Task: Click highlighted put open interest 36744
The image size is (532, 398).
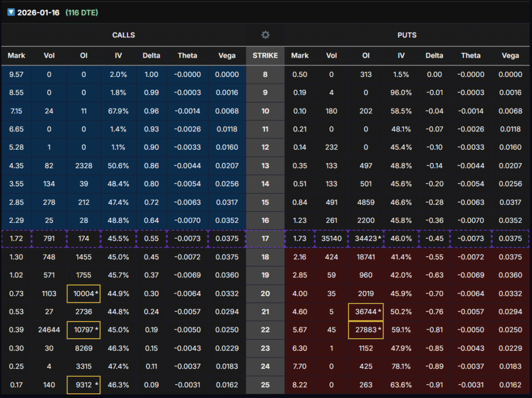Action: 366,312
